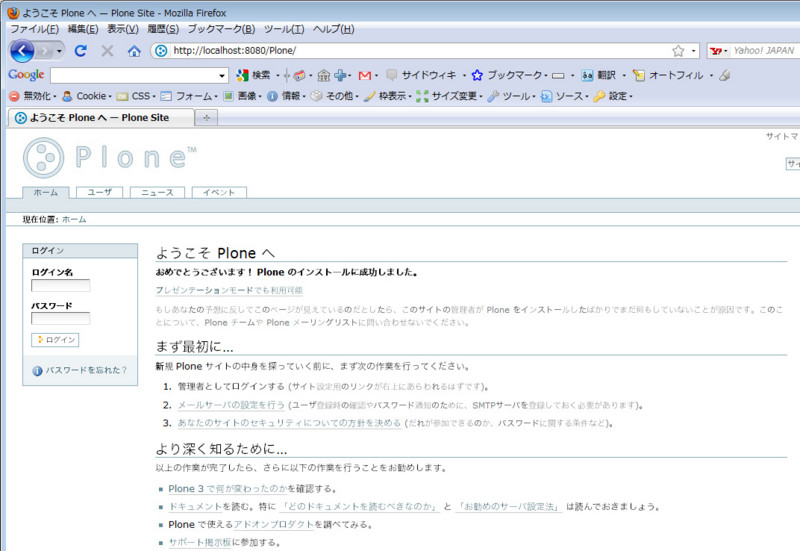Viewport: 800px width, 551px height.
Task: Select the ユーザ site tab
Action: coord(99,192)
